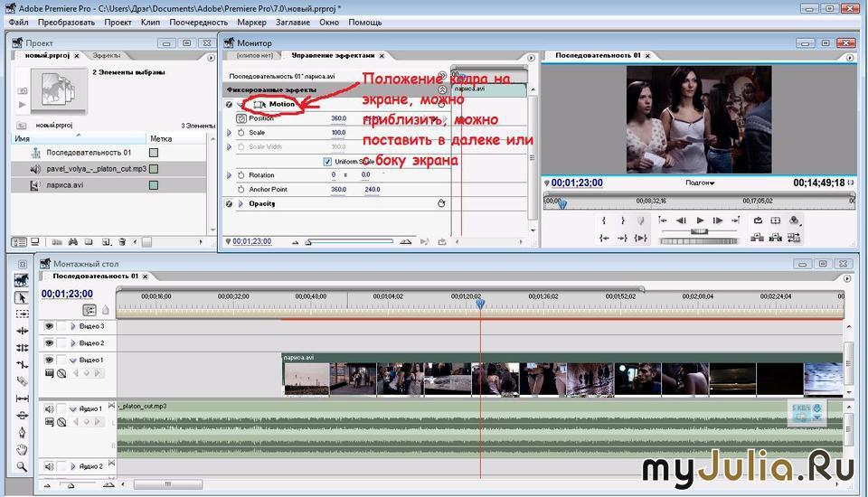Toggle Motion effect on/off icon
This screenshot has height=497, width=868.
click(x=229, y=104)
